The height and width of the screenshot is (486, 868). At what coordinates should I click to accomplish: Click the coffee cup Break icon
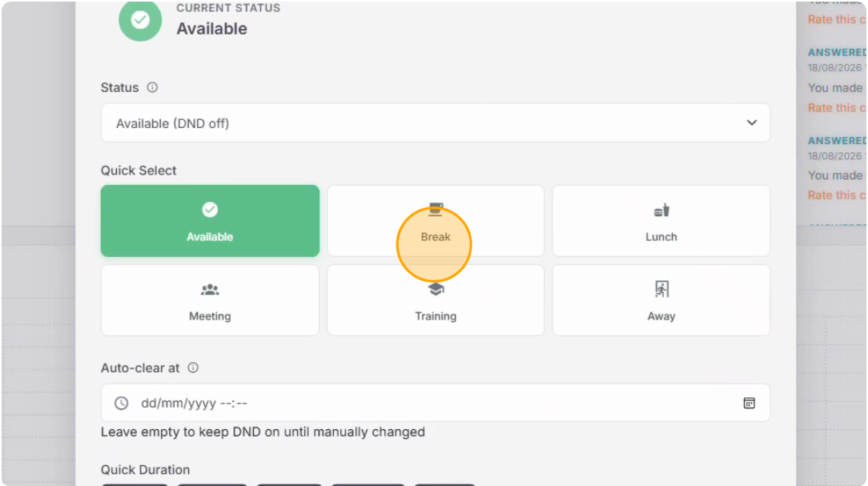pos(436,209)
